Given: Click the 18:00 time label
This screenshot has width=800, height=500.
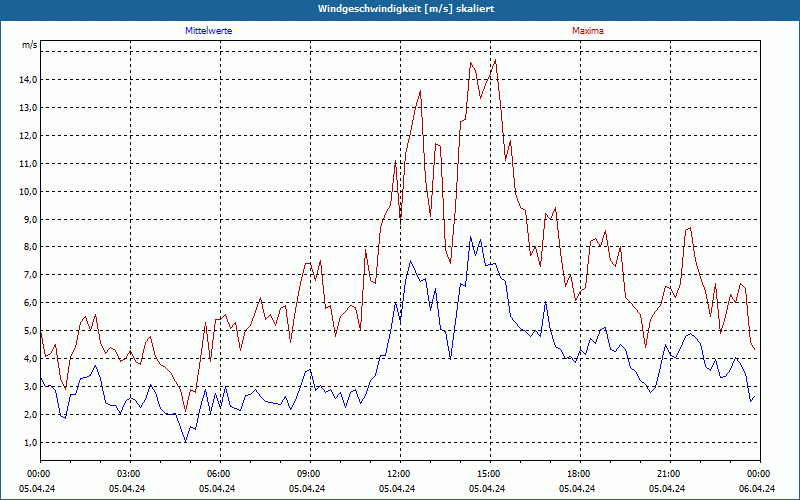Looking at the screenshot, I should click(580, 474).
